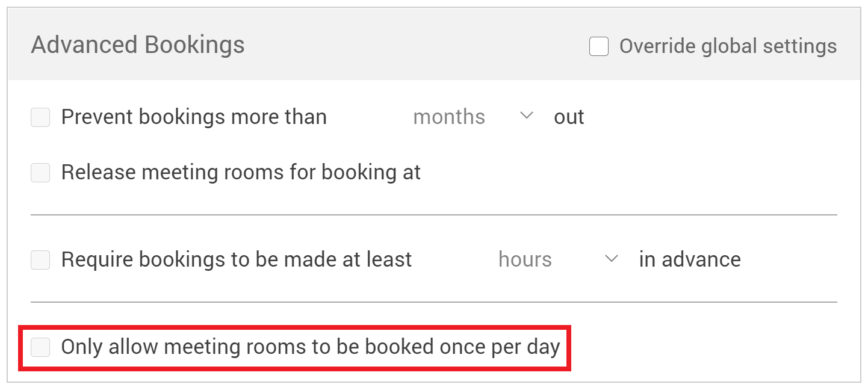Enable the Override global settings checkbox
Image resolution: width=868 pixels, height=390 pixels.
[599, 46]
